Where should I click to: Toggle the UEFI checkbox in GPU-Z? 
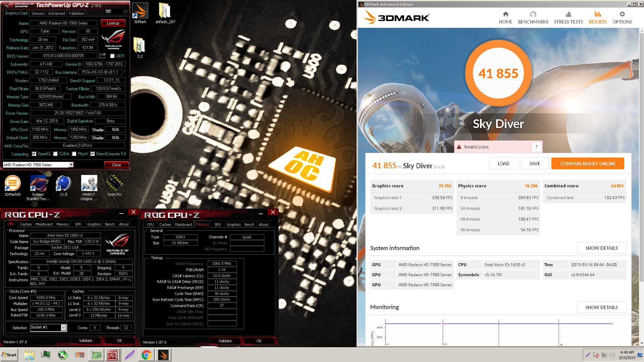pos(112,56)
